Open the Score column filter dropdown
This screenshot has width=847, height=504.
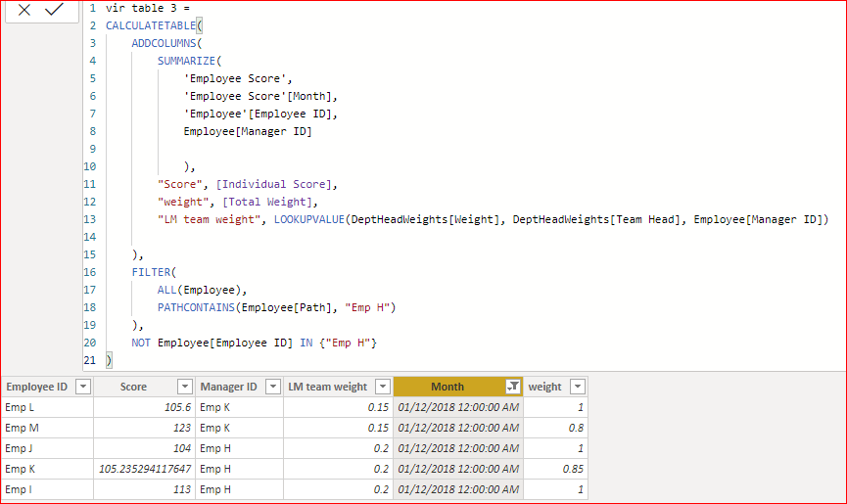(185, 387)
